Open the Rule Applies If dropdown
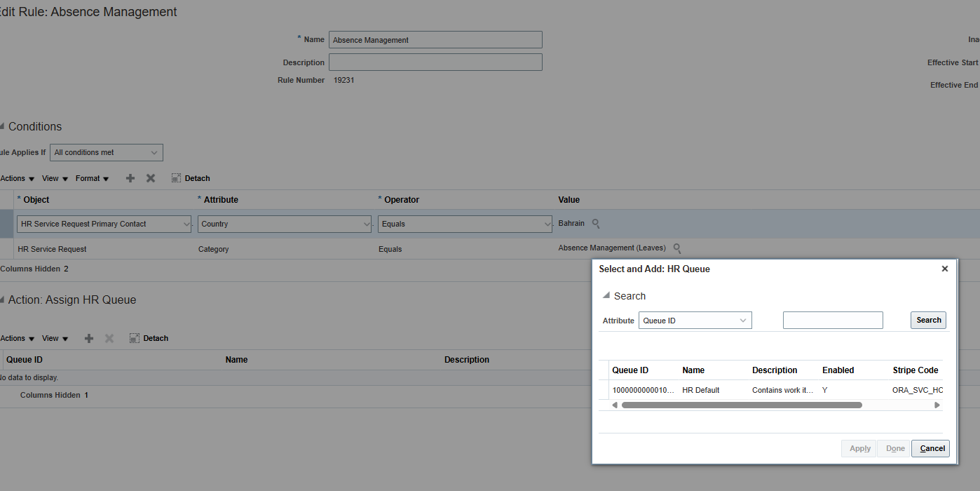The height and width of the screenshot is (491, 980). pos(107,152)
